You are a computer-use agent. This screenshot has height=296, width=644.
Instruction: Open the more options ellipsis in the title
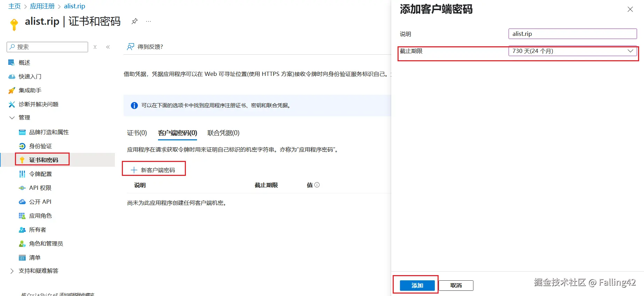point(149,21)
